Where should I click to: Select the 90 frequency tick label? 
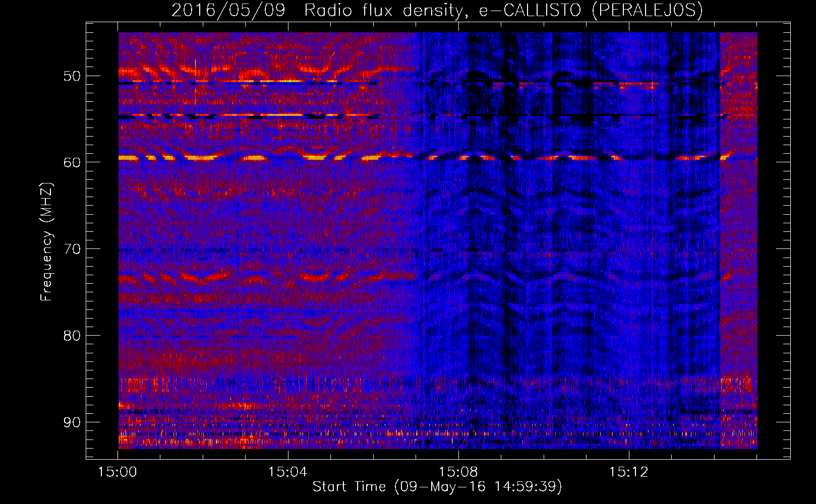tap(72, 422)
